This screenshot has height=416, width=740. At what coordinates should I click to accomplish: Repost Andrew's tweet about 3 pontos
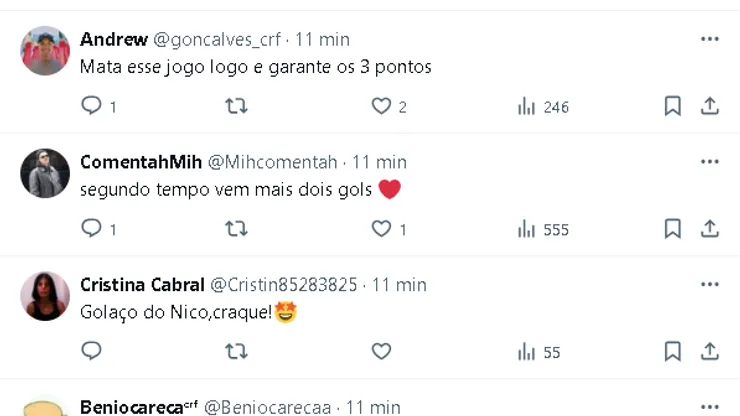tap(236, 106)
